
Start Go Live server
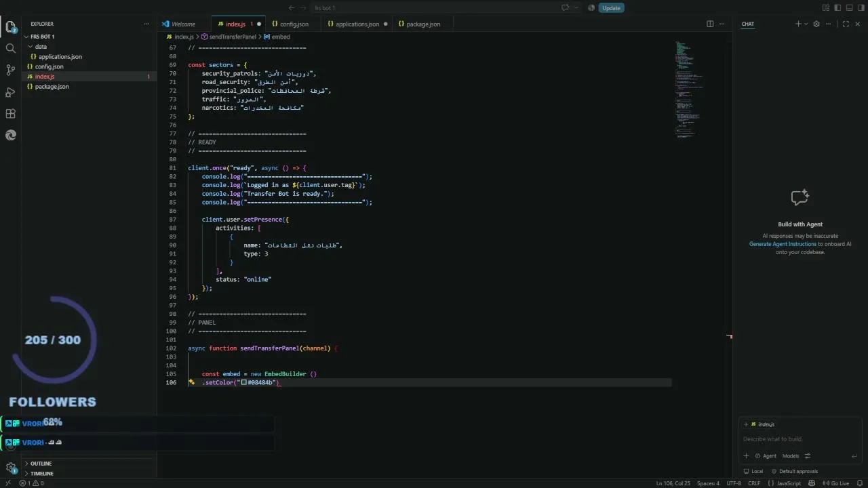835,483
